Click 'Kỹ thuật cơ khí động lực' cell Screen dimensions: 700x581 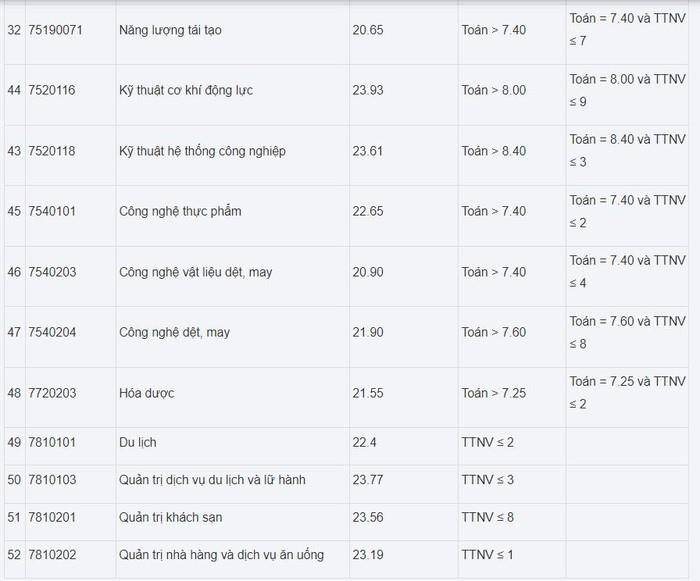(185, 90)
